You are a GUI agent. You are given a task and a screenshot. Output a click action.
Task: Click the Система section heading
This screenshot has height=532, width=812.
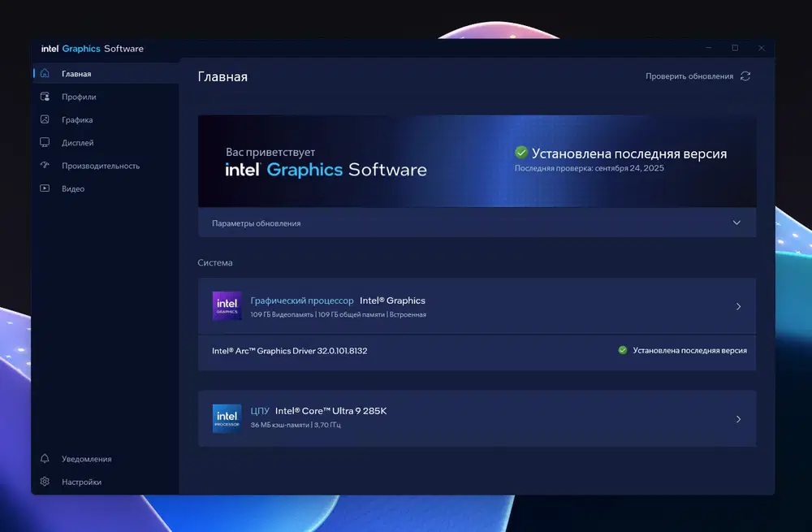tap(215, 262)
